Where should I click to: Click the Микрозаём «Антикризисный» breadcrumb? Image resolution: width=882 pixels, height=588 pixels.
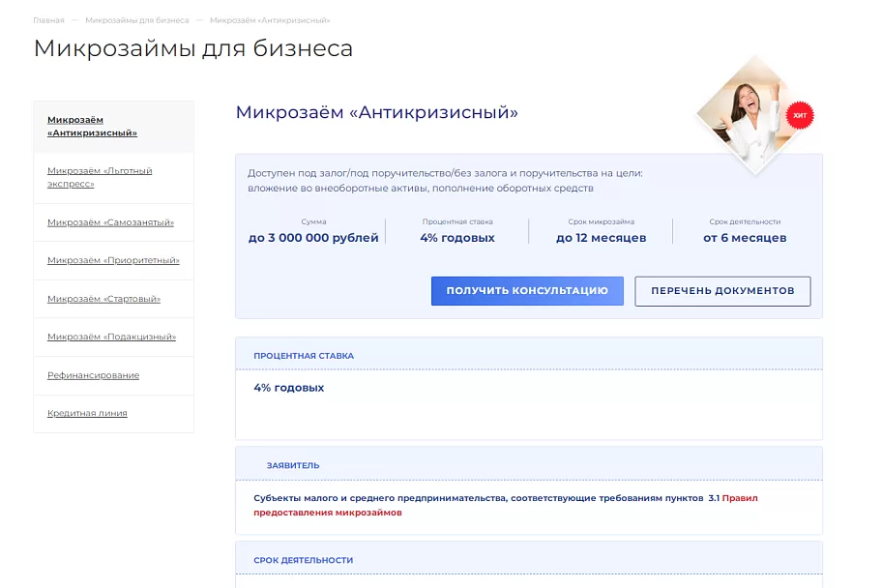tap(270, 20)
